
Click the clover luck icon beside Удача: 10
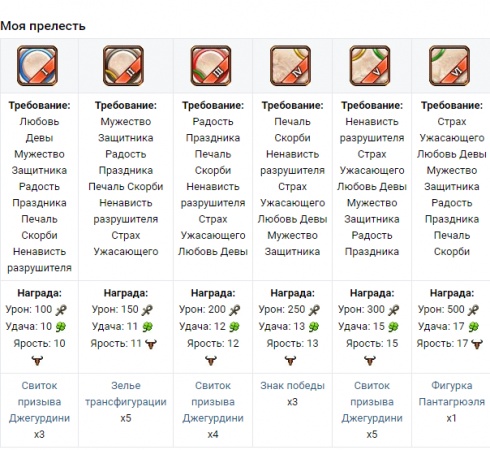pyautogui.click(x=61, y=327)
